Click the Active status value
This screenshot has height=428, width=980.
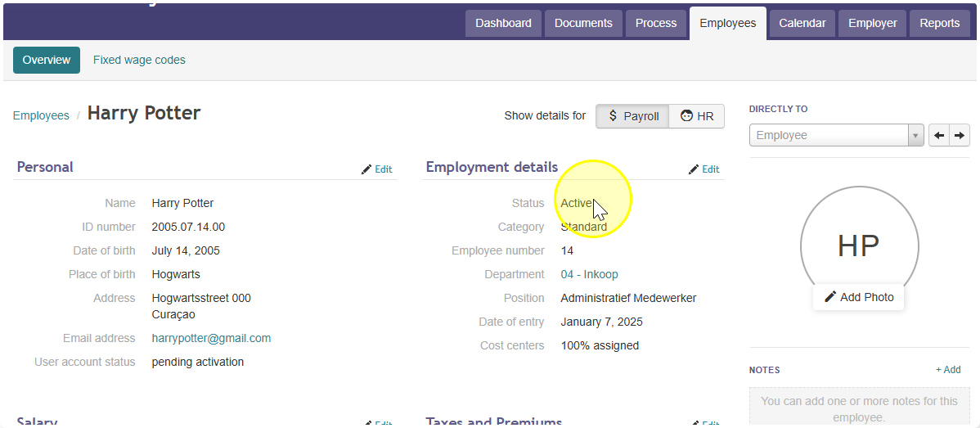tap(576, 203)
